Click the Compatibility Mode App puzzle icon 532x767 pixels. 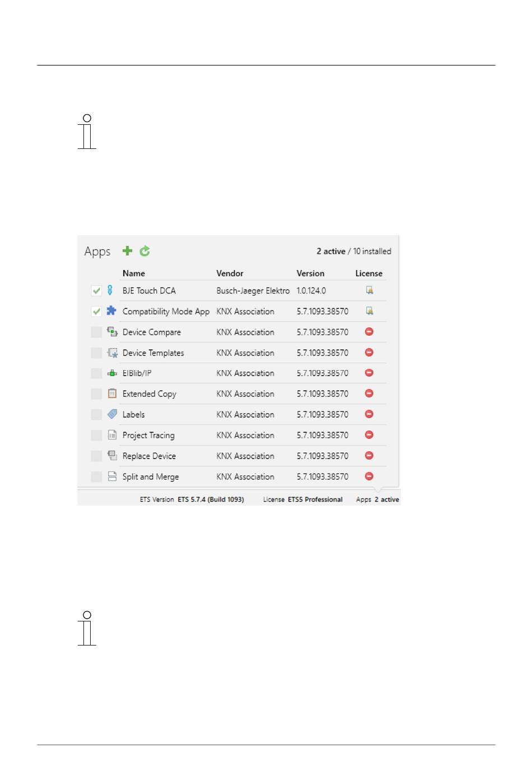pos(111,311)
